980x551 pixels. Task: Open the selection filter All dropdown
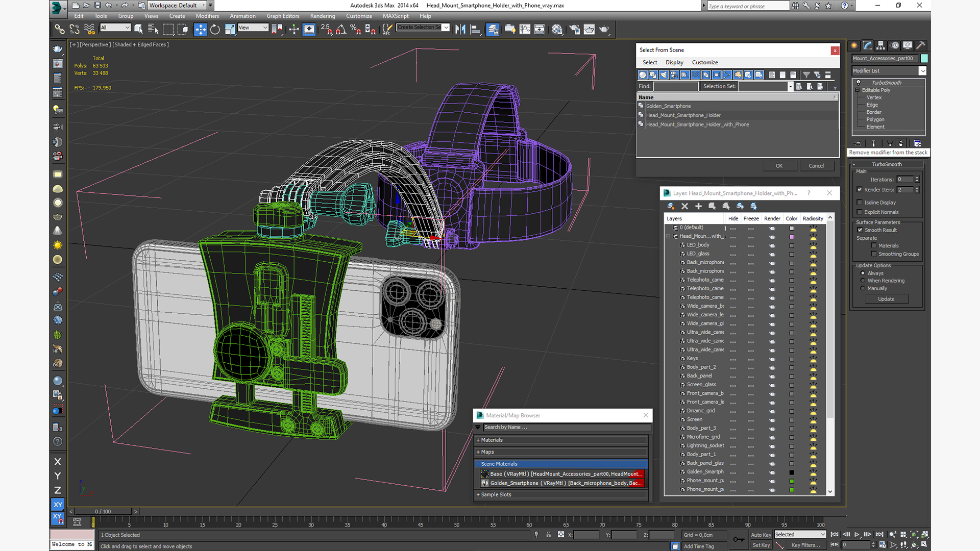(x=115, y=28)
